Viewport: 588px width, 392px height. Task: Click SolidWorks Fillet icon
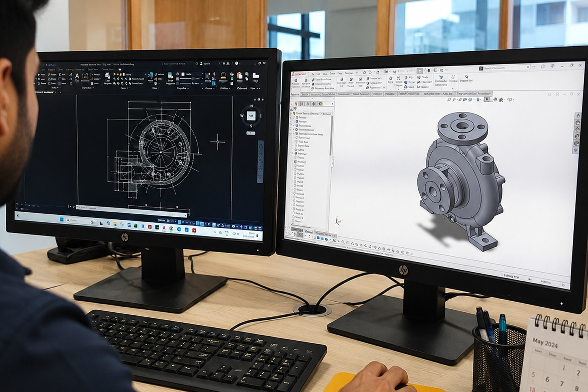coord(390,78)
